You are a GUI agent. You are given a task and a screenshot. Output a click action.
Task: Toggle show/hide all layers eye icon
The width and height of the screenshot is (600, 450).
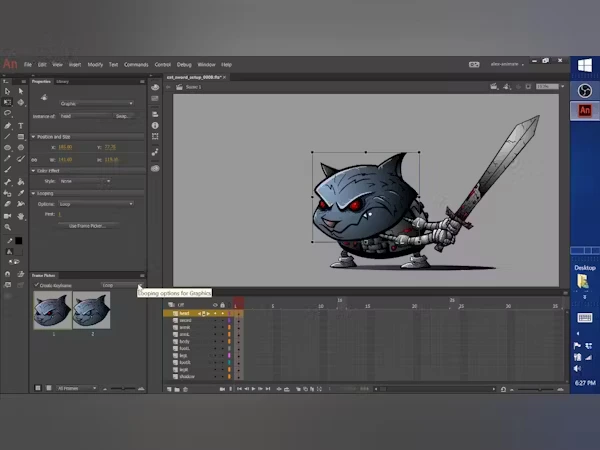coord(215,305)
